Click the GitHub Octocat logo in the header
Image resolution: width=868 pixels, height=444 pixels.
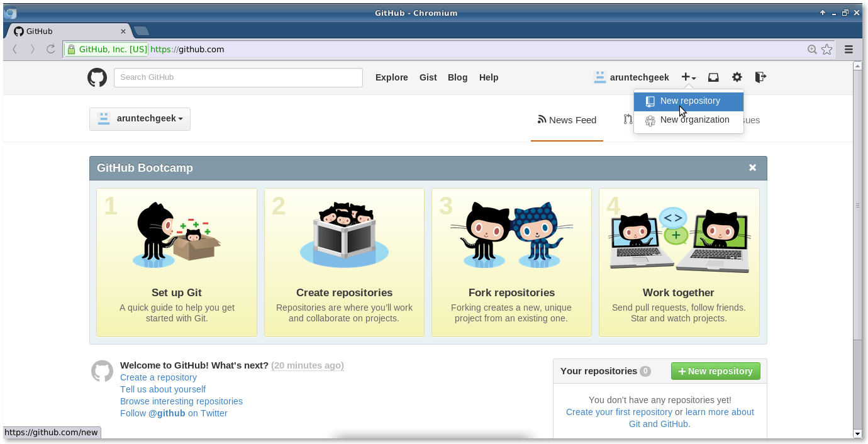(x=97, y=77)
